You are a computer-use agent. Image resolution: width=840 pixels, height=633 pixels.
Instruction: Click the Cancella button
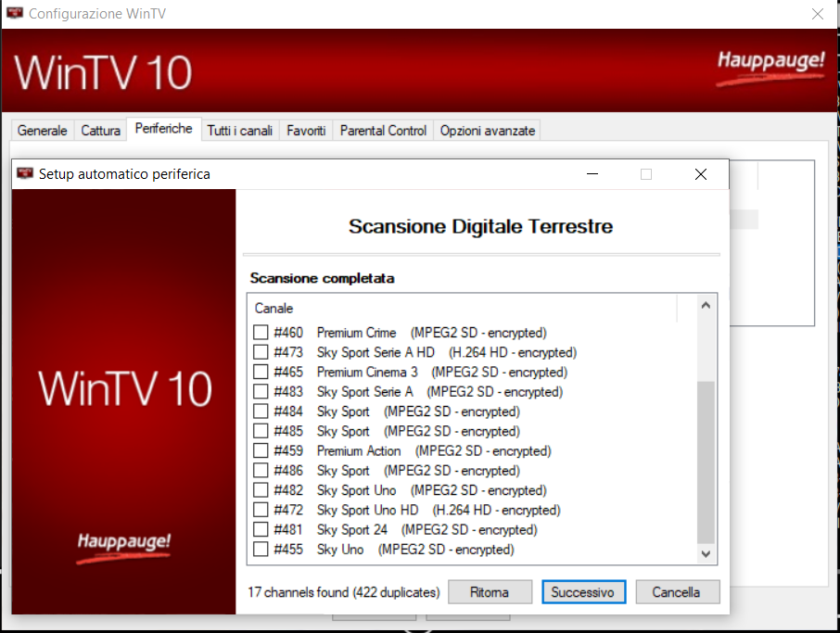click(677, 592)
